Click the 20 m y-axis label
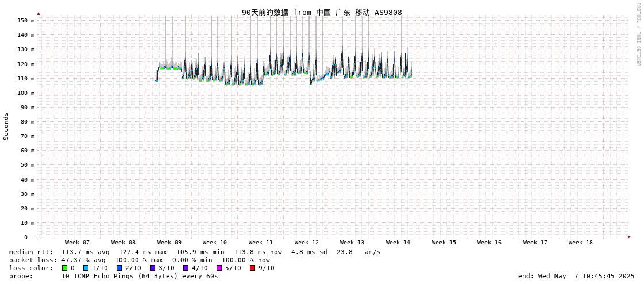This screenshot has height=284, width=644. 28,208
